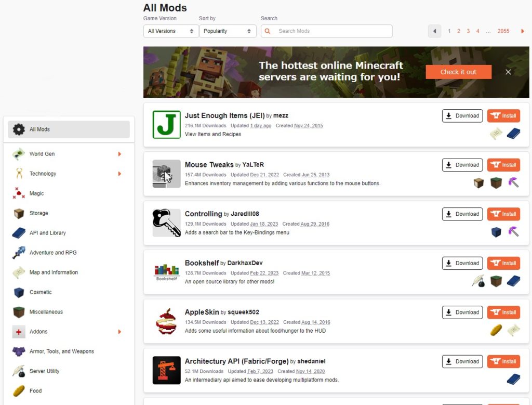The height and width of the screenshot is (405, 532).
Task: Click the magnifier icon in the search box
Action: point(268,31)
